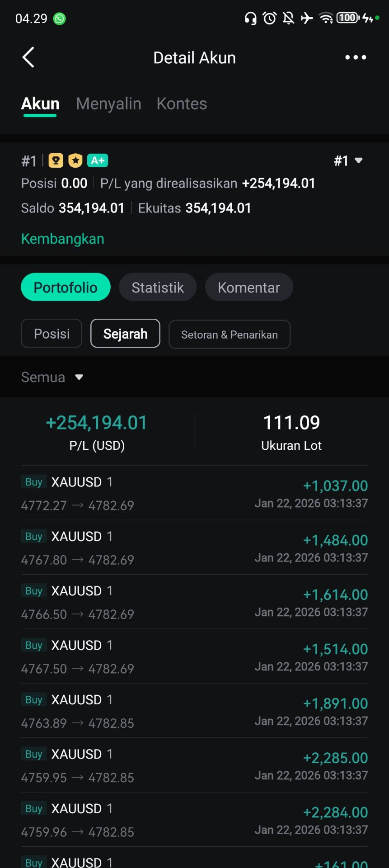This screenshot has height=868, width=389.
Task: Tap the alarm clock status icon
Action: click(270, 18)
